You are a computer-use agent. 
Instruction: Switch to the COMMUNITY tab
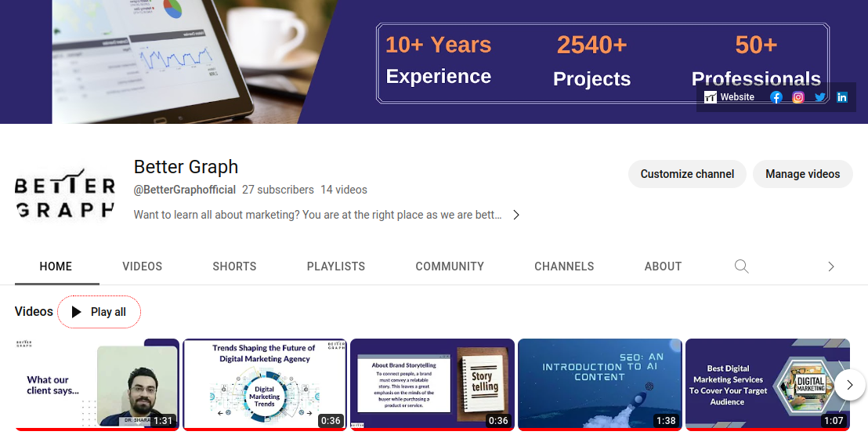(450, 266)
